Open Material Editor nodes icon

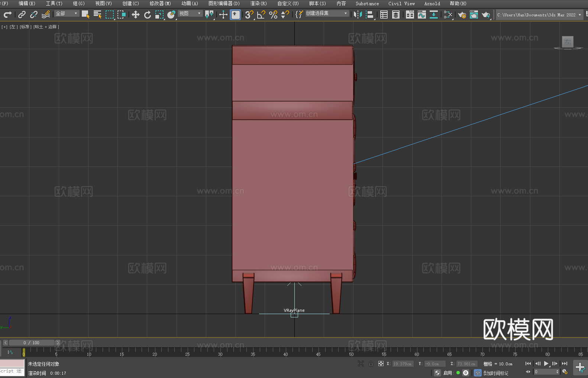[448, 14]
